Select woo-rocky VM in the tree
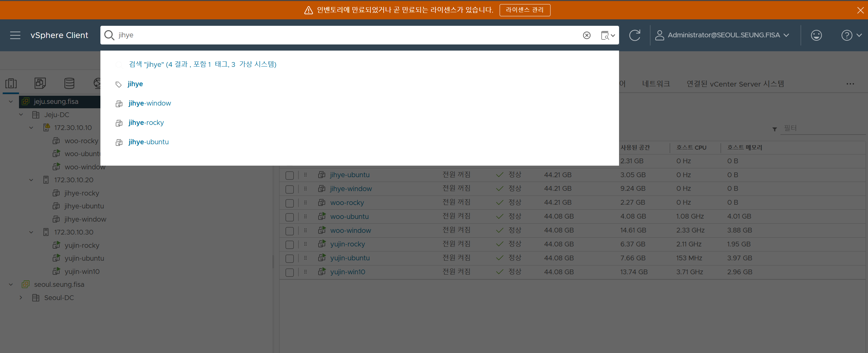This screenshot has width=868, height=353. coord(81,141)
